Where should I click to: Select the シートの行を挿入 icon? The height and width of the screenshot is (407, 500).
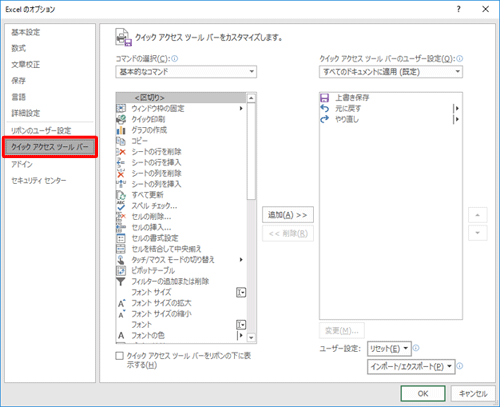(121, 162)
